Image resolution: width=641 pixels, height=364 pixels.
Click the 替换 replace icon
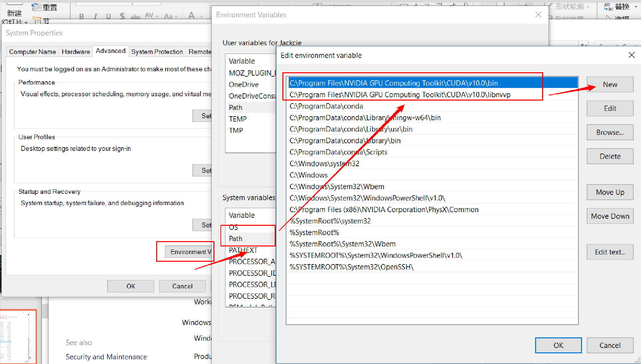(x=609, y=7)
